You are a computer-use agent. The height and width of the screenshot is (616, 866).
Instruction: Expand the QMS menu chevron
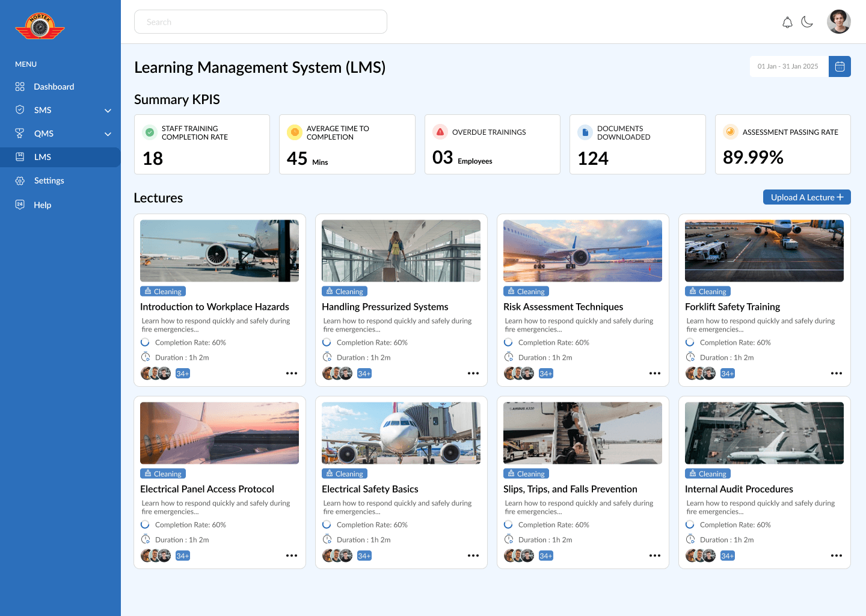pos(108,134)
